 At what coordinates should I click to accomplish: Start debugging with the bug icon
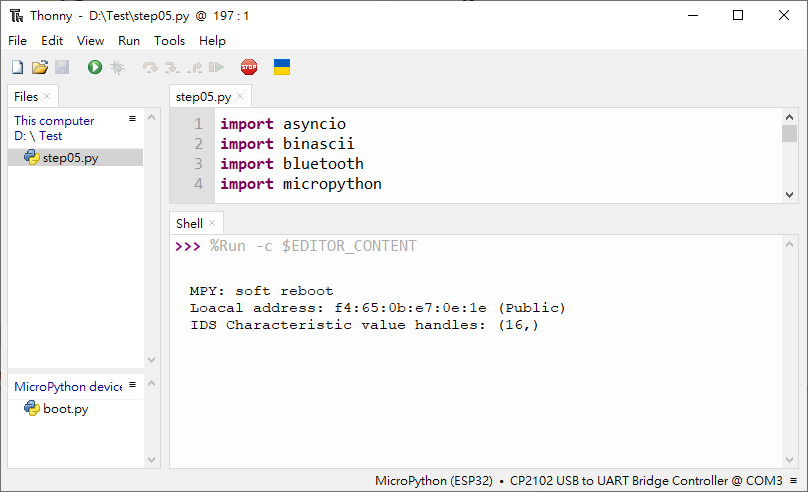coord(117,67)
